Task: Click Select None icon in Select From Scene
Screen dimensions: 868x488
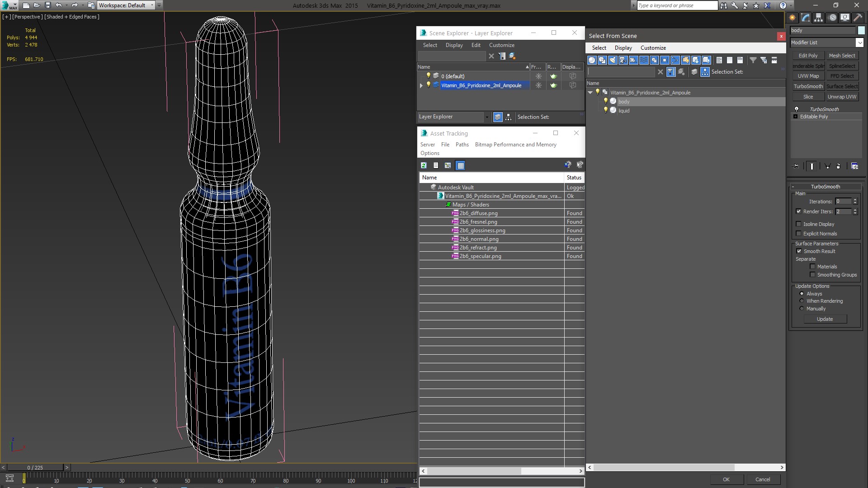Action: pyautogui.click(x=730, y=60)
